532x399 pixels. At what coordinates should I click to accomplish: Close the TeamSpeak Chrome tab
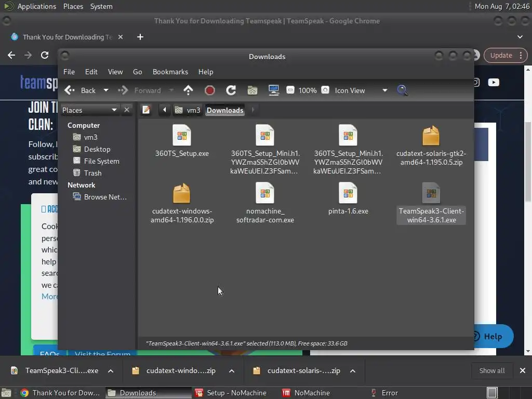point(121,37)
